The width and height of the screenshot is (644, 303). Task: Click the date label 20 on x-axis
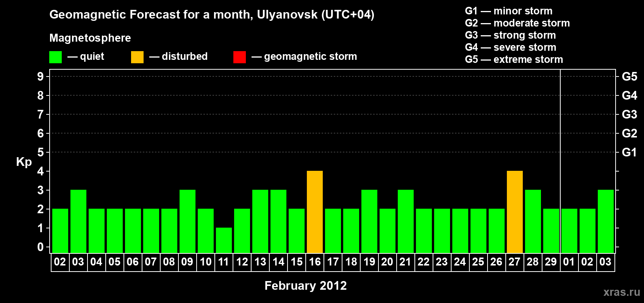[x=387, y=262]
